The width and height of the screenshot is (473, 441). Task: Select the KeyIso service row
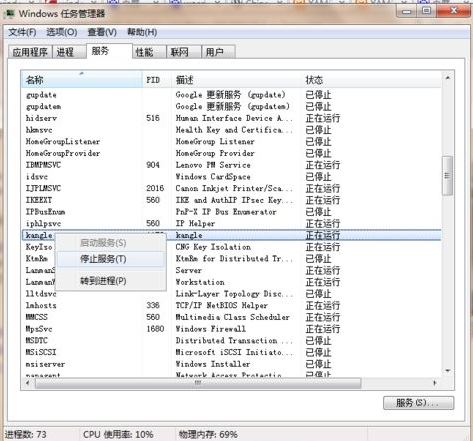click(232, 247)
